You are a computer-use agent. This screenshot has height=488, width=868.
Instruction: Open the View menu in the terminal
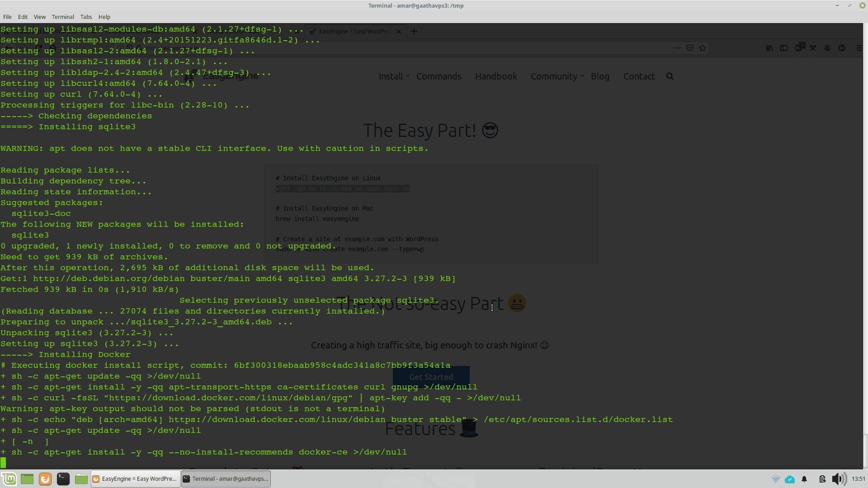(39, 17)
